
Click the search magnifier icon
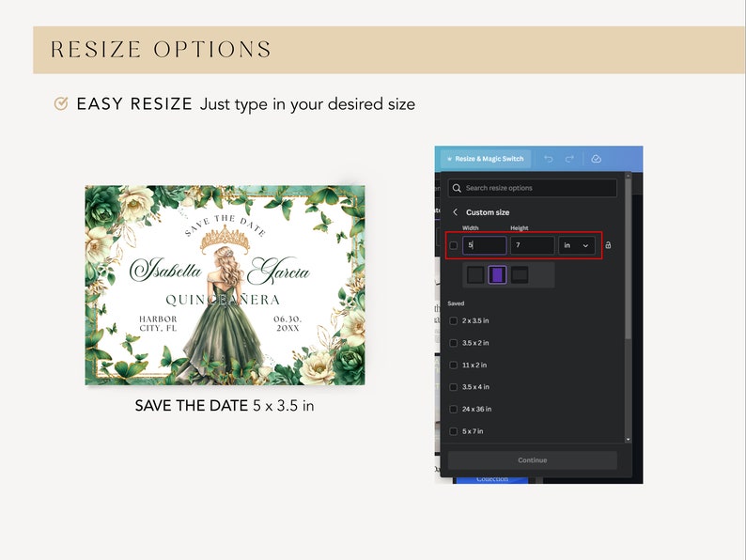[457, 188]
